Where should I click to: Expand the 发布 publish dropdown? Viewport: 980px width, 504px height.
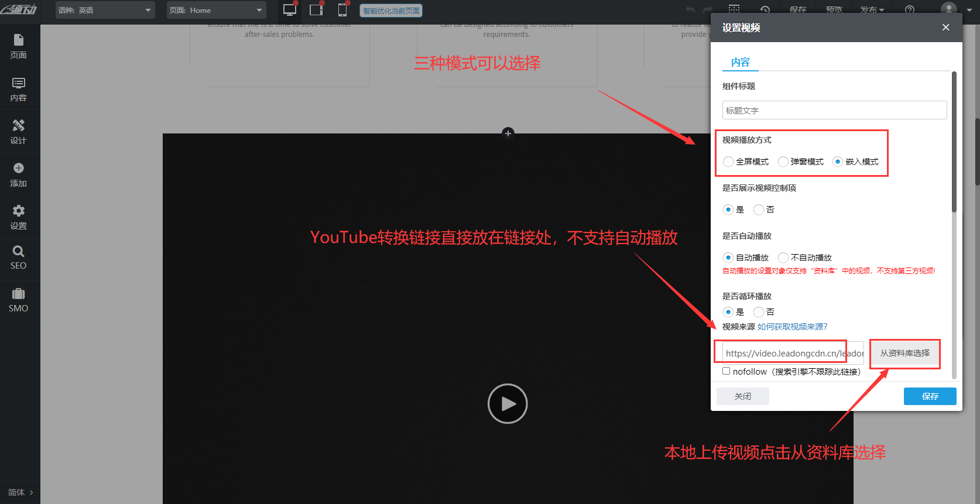(x=872, y=10)
